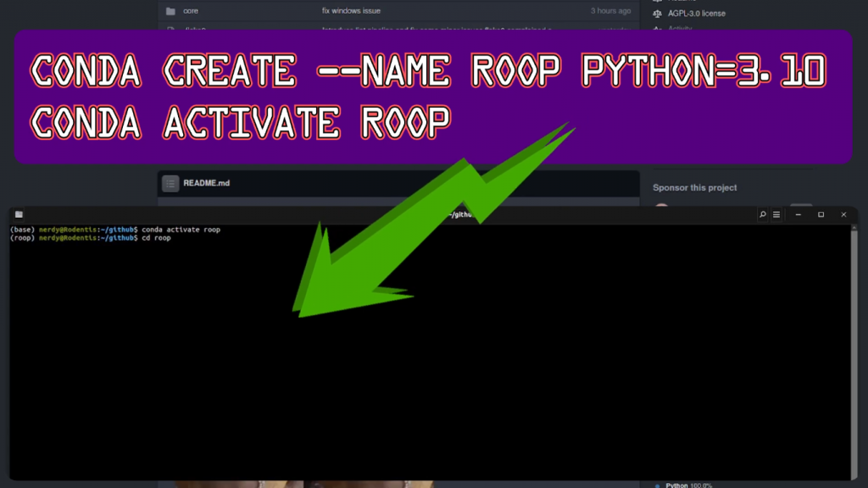This screenshot has height=488, width=868.
Task: Close the terminal window
Action: point(843,214)
